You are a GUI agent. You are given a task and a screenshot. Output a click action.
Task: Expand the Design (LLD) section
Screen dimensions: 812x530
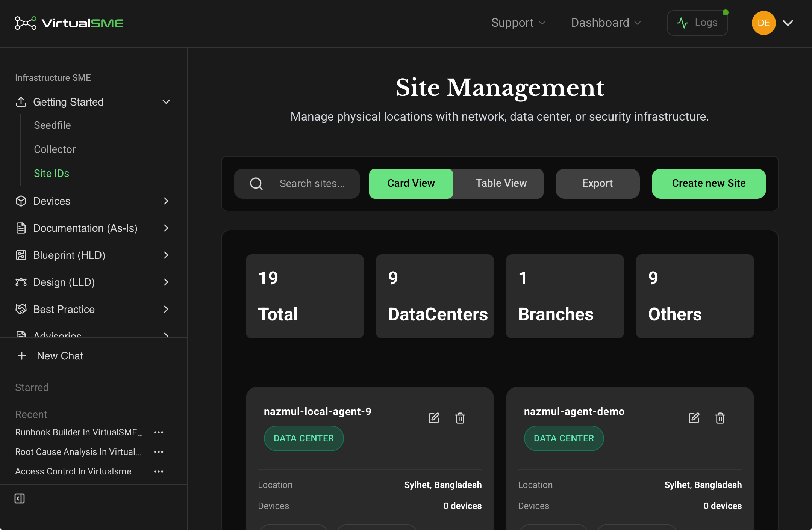tap(166, 282)
